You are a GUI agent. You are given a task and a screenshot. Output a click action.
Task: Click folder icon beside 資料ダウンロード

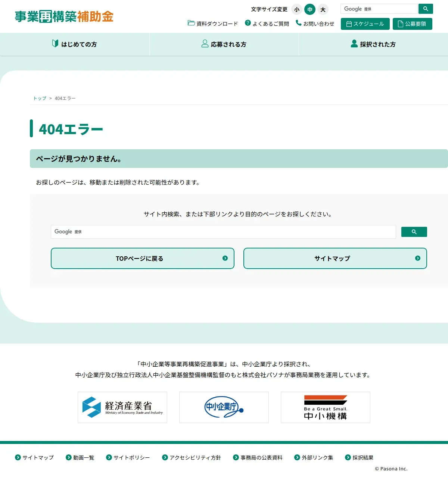(x=191, y=23)
